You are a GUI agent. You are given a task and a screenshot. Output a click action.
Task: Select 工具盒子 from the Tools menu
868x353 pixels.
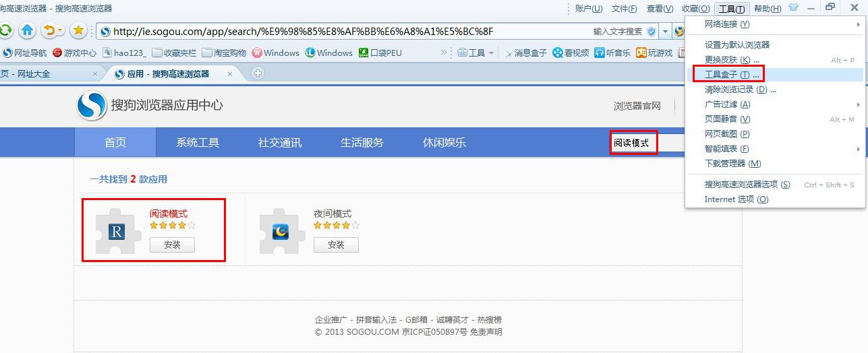728,75
